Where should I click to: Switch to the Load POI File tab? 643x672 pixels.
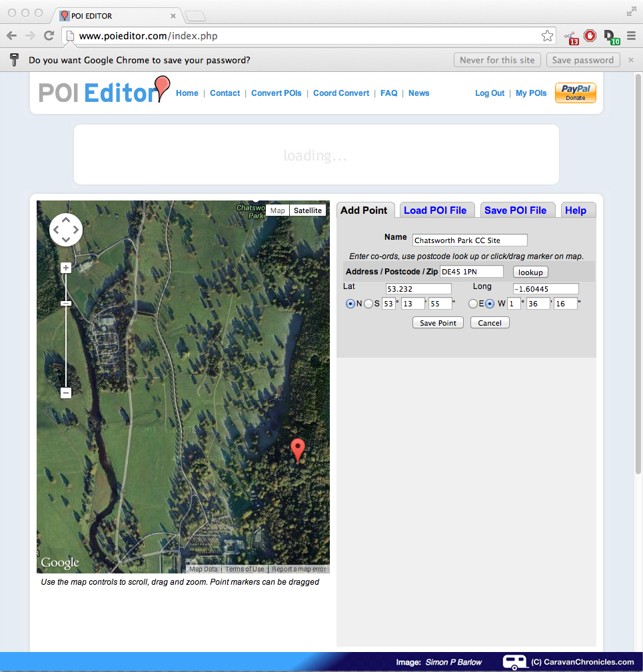coord(435,210)
